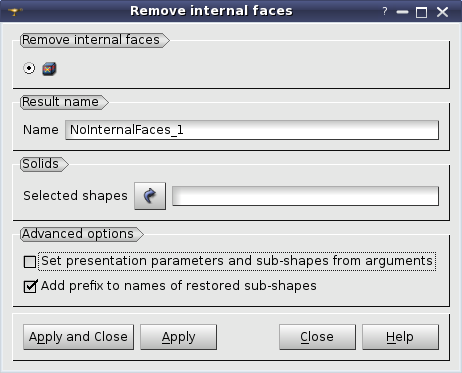The height and width of the screenshot is (373, 462).
Task: Focus the Name field containing NoInternalFaces_1
Action: 252,130
